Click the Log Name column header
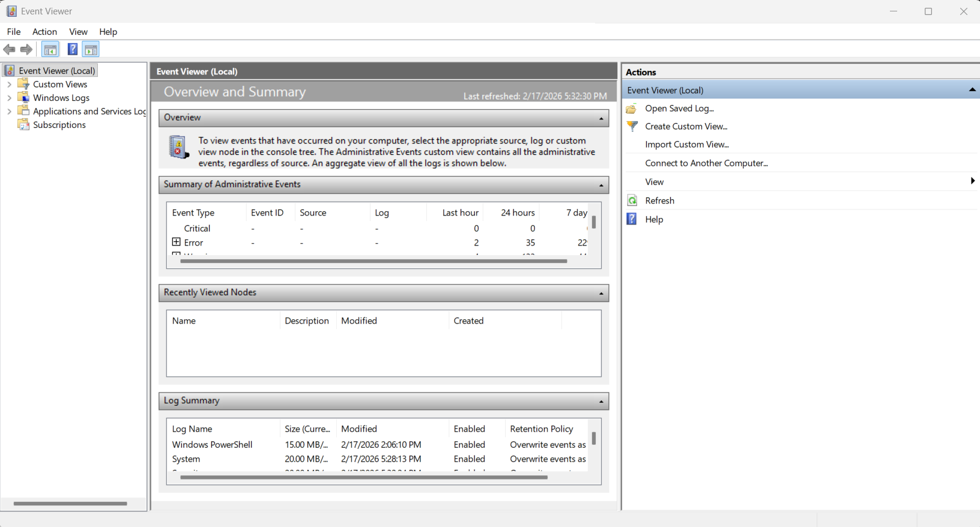980x527 pixels. [x=192, y=429]
